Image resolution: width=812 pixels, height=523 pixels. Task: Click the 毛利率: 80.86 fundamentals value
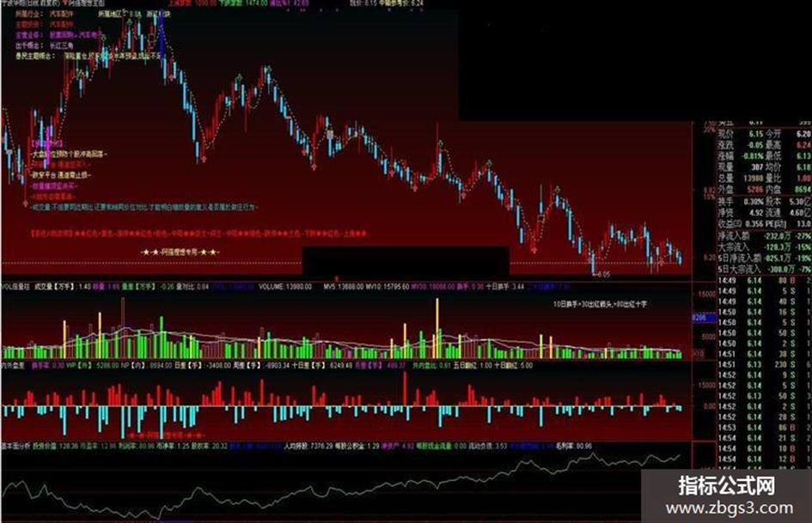[x=572, y=446]
